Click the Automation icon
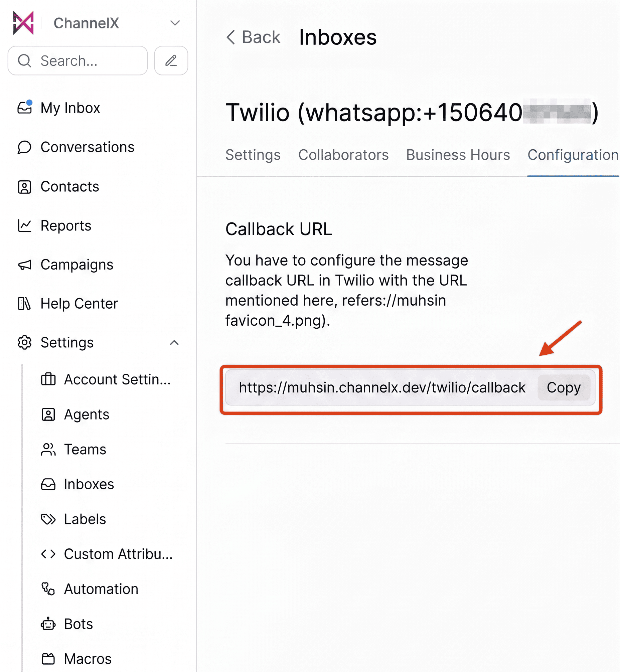Viewport: 620px width, 672px height. 48,589
